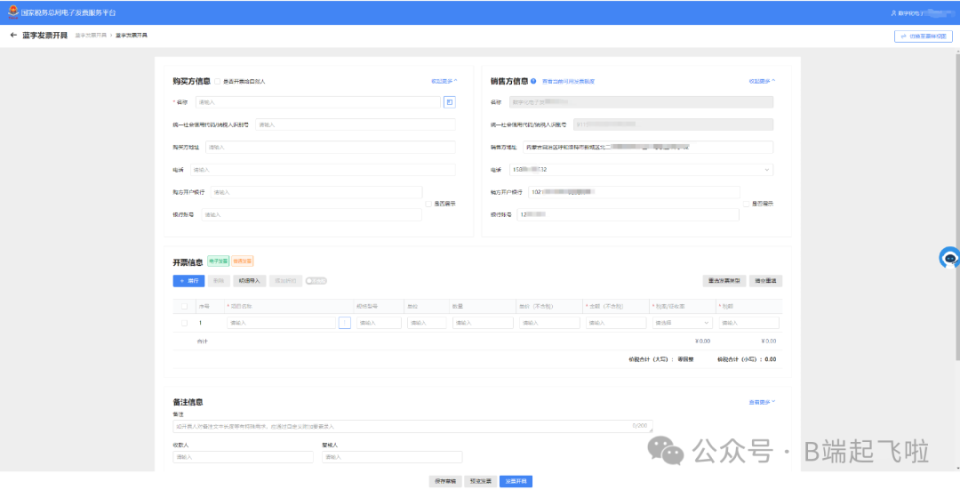Screen dimensions: 960x490
Task: Open tax rate dropdown in row 1
Action: (682, 323)
